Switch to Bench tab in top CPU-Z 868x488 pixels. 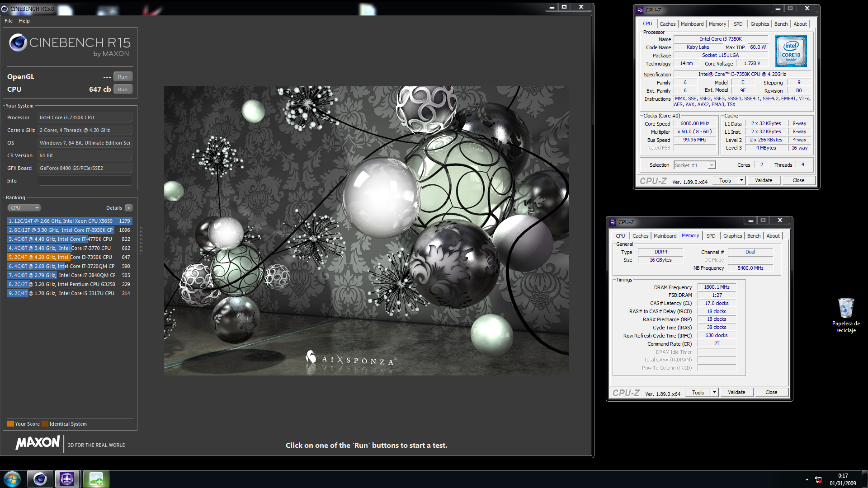pos(781,24)
